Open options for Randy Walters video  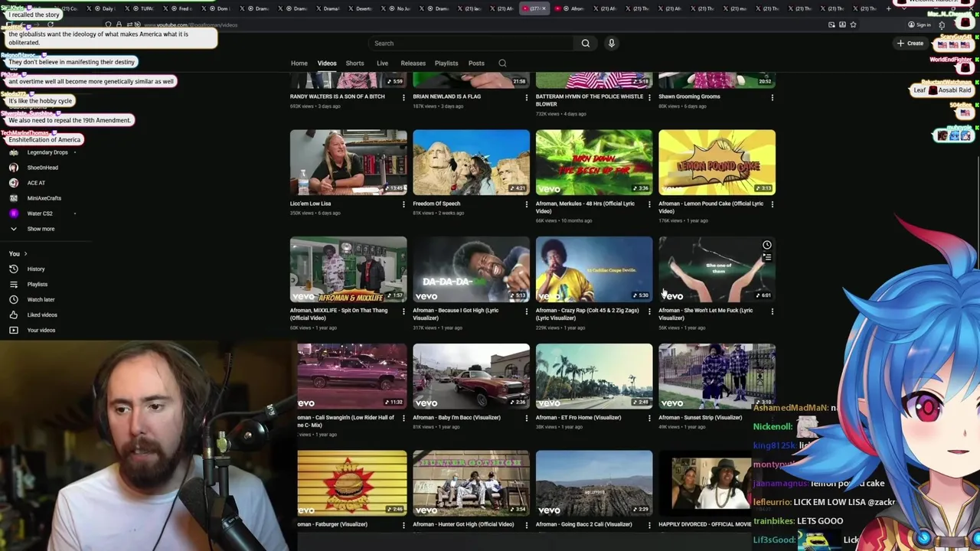click(x=403, y=97)
